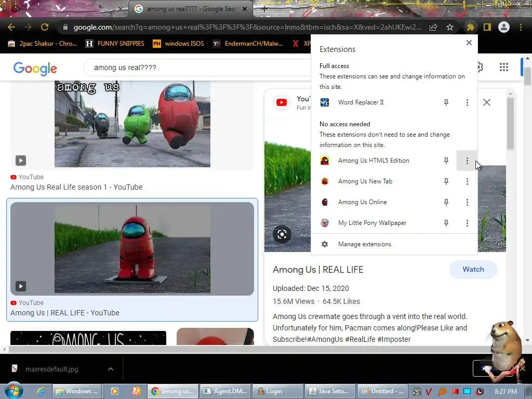Bookmark this page with the star icon
This screenshot has width=532, height=399.
coord(450,27)
